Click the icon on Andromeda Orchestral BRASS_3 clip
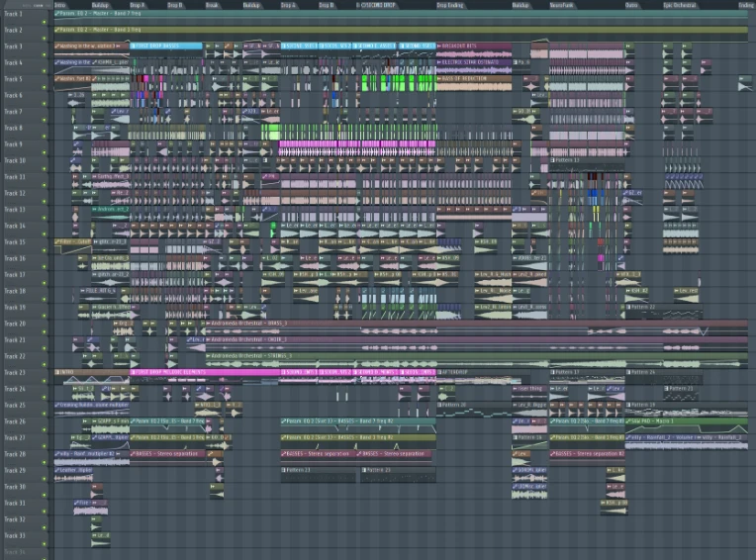This screenshot has height=560, width=756. [x=209, y=324]
